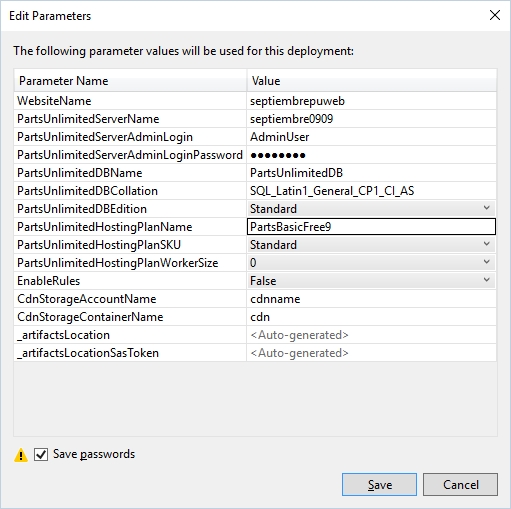Click the Value column header
The width and height of the screenshot is (511, 509).
coord(371,81)
